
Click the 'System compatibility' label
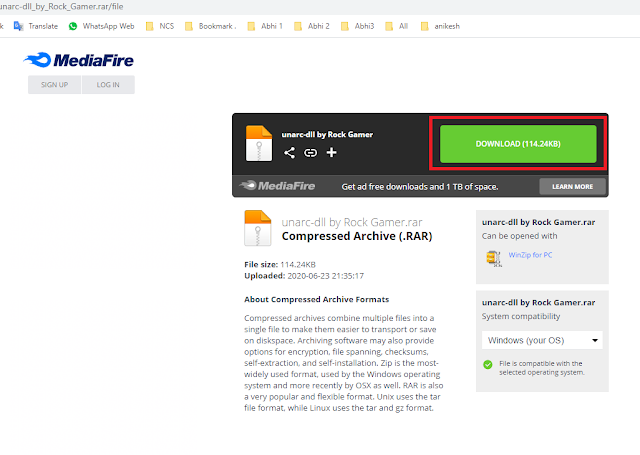click(x=521, y=316)
